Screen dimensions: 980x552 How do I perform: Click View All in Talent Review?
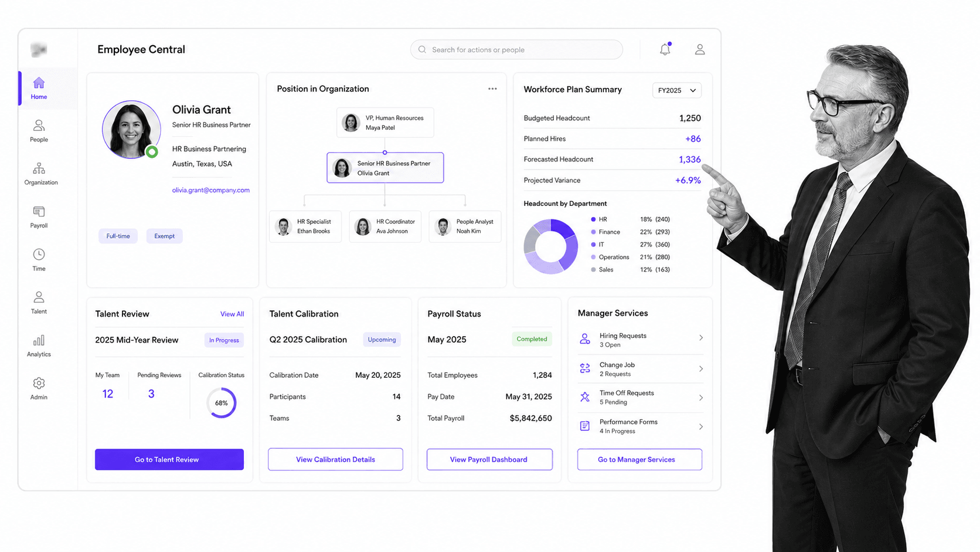(232, 314)
